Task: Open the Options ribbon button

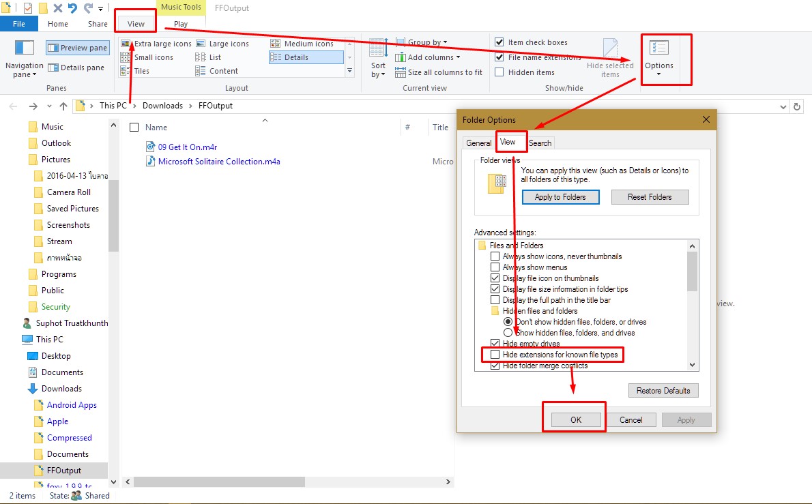Action: click(x=658, y=58)
